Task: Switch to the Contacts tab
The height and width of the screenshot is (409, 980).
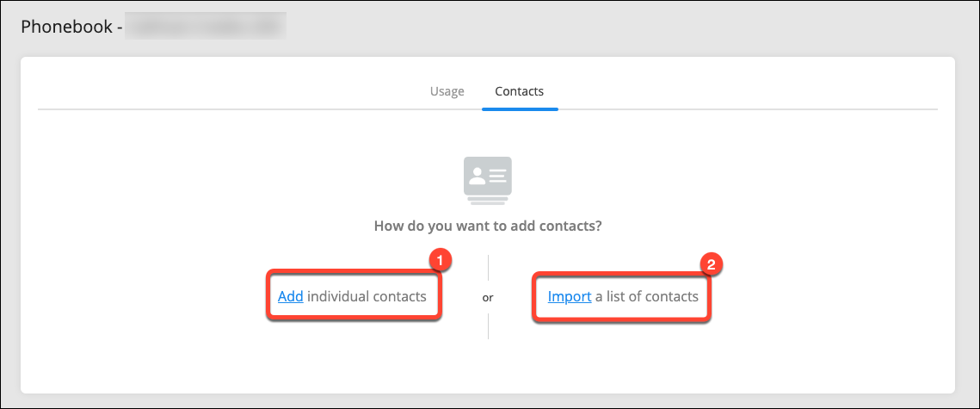Action: click(x=520, y=91)
